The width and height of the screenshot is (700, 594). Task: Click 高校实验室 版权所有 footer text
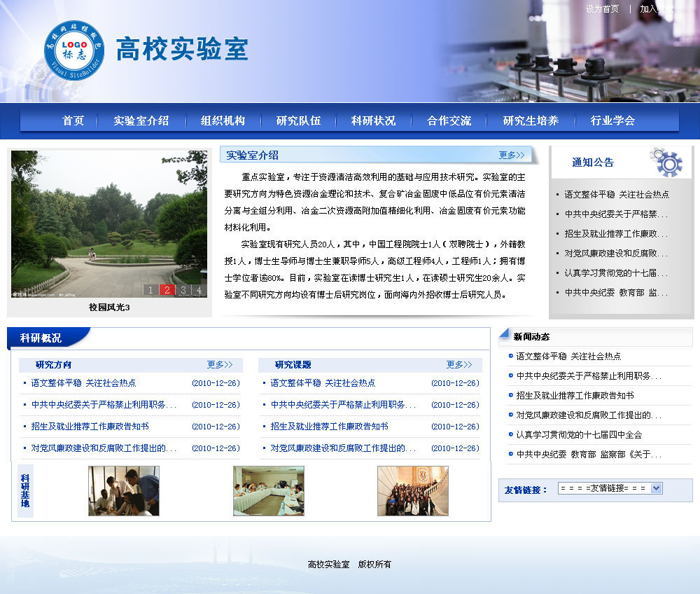[349, 565]
